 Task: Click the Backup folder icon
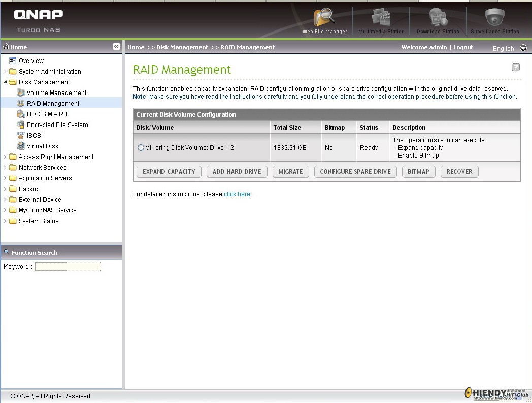point(13,189)
